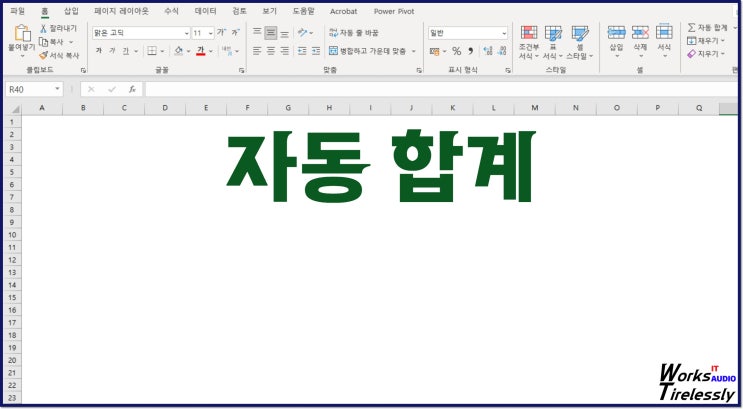Select the Format Painter (서식 복사) brush
Image resolution: width=743 pixels, height=409 pixels.
(x=44, y=55)
